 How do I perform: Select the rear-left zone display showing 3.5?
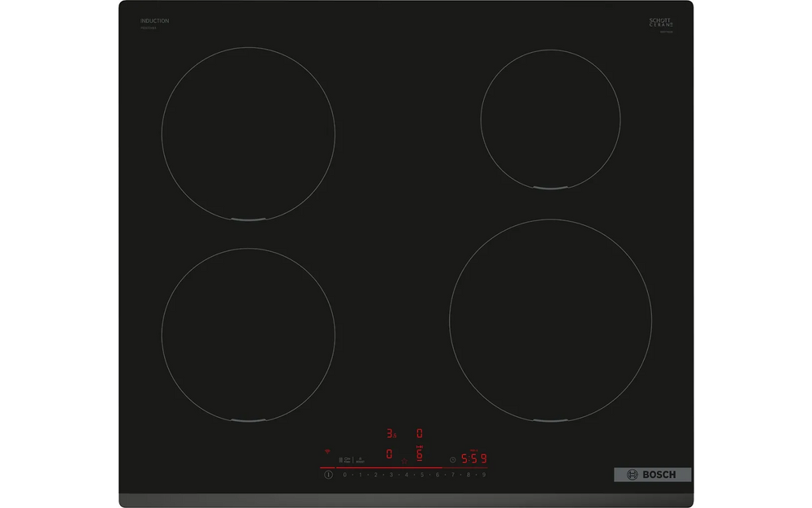click(x=391, y=434)
